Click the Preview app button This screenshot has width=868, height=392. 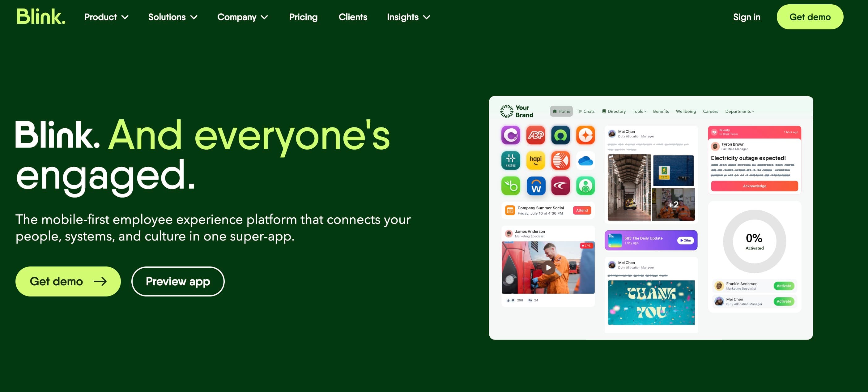(178, 281)
